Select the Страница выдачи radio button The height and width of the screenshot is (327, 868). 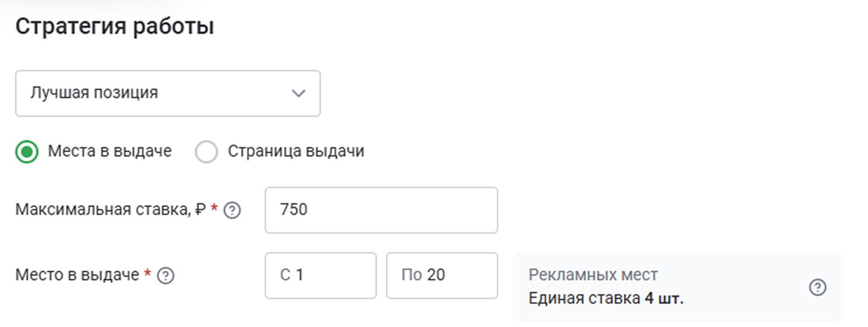pyautogui.click(x=206, y=152)
